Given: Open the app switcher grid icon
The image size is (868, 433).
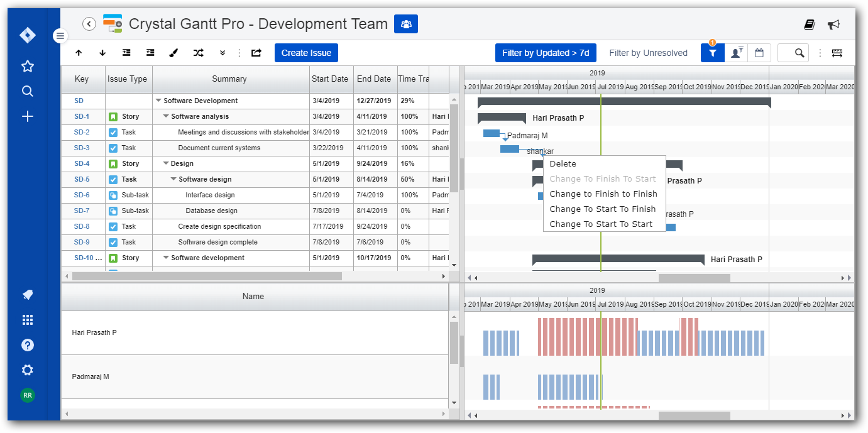Looking at the screenshot, I should (x=28, y=320).
